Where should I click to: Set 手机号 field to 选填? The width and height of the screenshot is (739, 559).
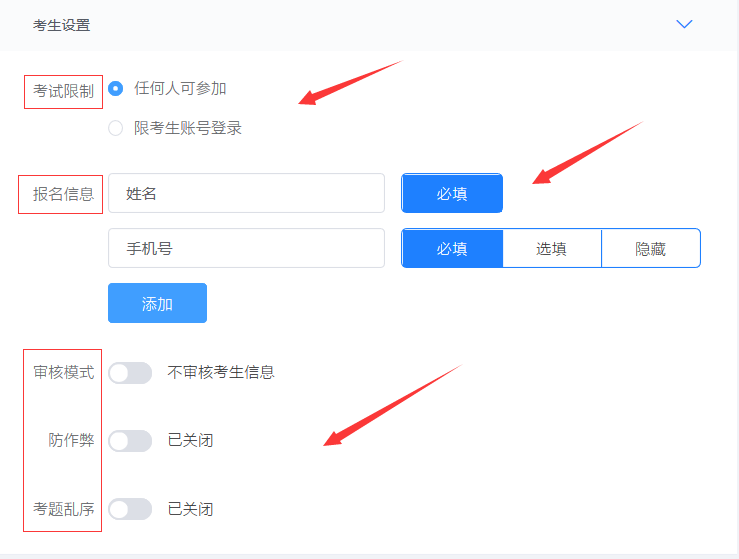click(551, 248)
